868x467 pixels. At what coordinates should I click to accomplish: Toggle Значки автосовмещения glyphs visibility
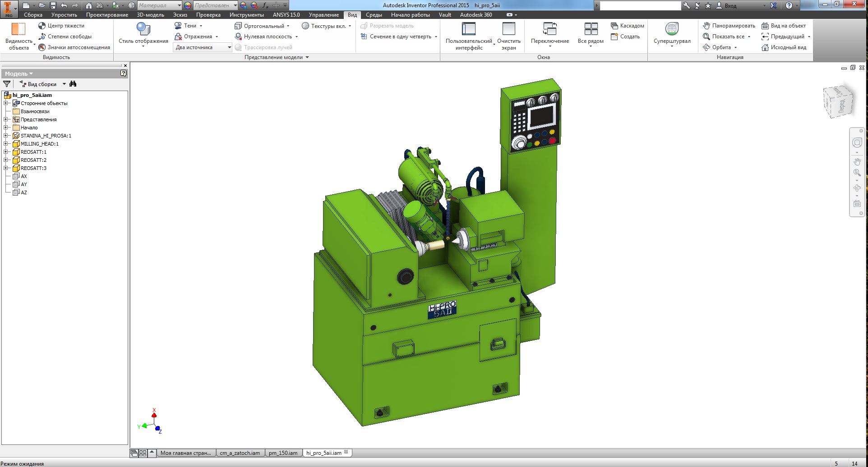[x=74, y=47]
